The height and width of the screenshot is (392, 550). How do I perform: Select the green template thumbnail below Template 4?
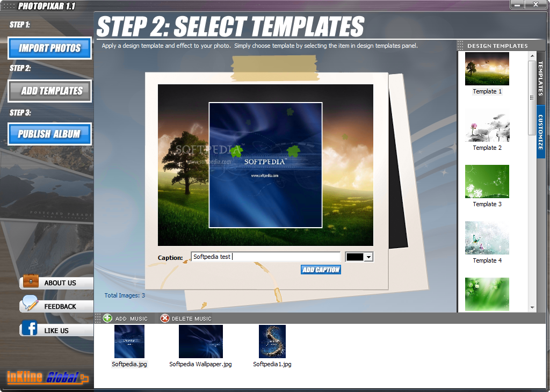click(x=487, y=294)
